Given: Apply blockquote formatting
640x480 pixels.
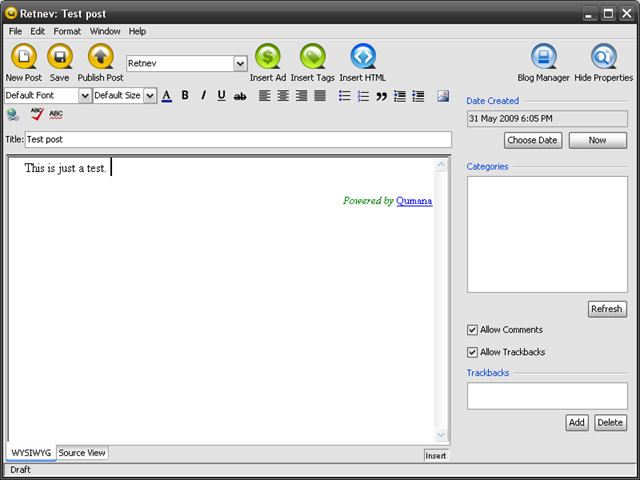Looking at the screenshot, I should 381,97.
